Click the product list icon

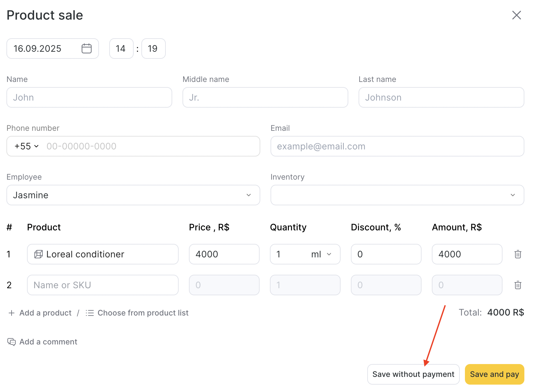click(90, 313)
